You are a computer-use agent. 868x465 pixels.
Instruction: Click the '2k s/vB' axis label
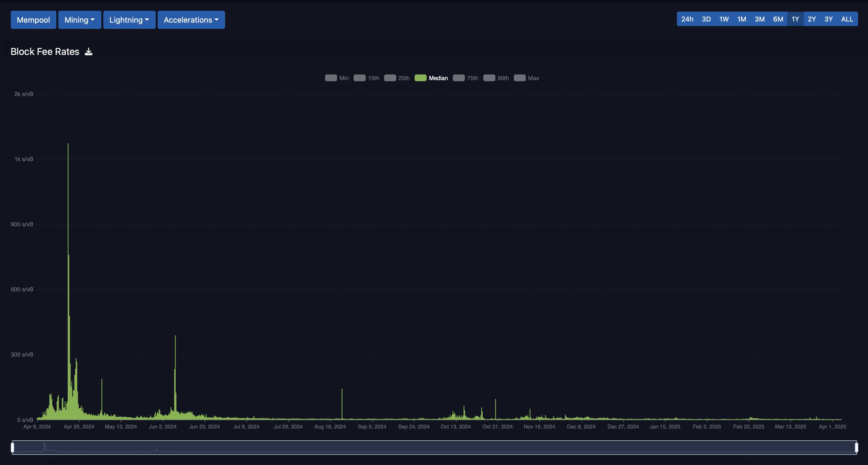[x=23, y=94]
